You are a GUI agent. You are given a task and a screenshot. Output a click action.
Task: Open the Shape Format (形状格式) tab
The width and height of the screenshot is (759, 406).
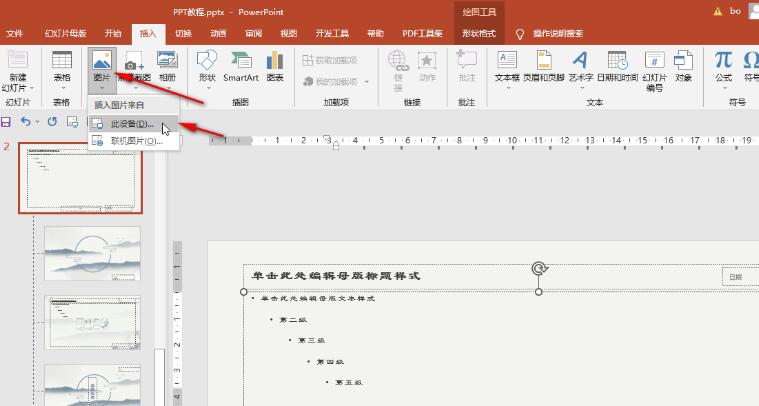click(x=478, y=33)
